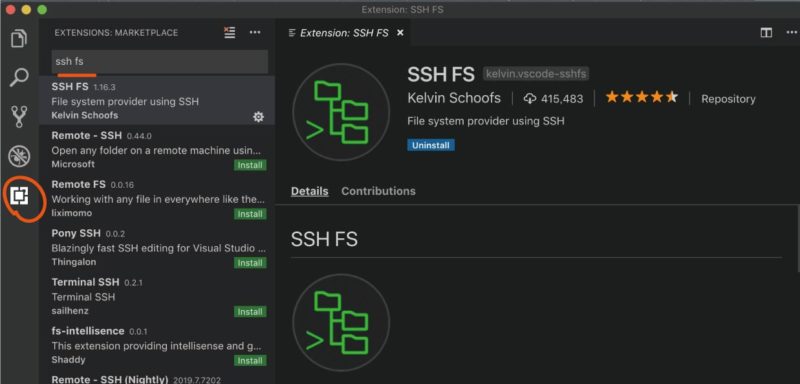
Task: Uninstall the SSH FS extension
Action: pos(431,145)
